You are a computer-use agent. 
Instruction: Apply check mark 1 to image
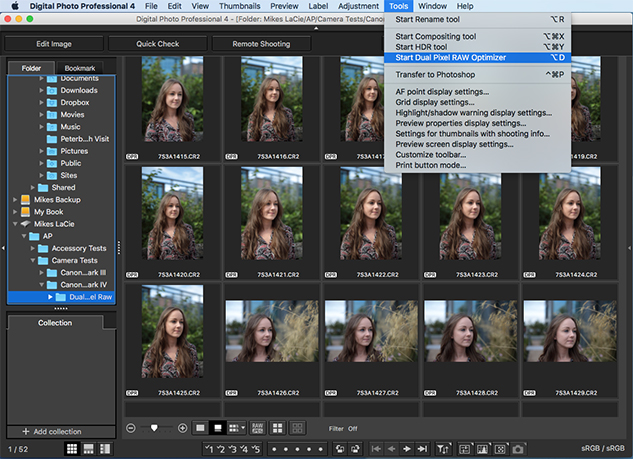[x=209, y=449]
